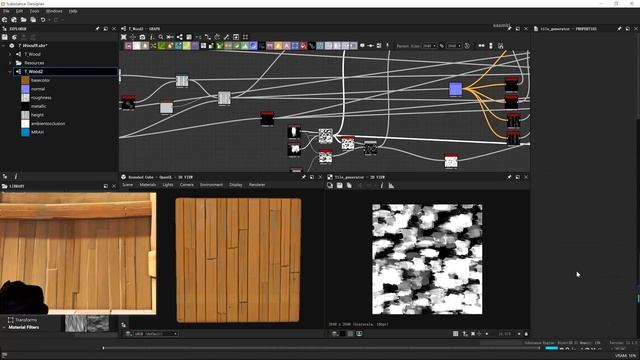Toggle the parent size link icon

tap(441, 46)
